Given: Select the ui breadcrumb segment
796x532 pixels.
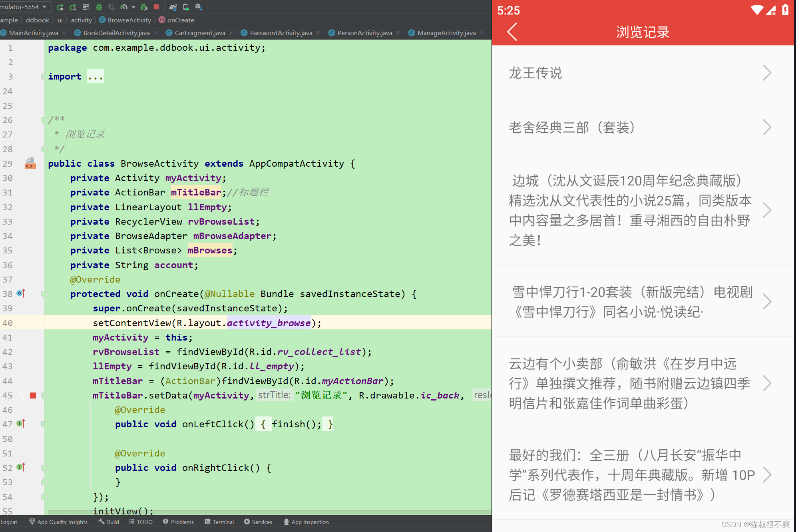Looking at the screenshot, I should [60, 20].
